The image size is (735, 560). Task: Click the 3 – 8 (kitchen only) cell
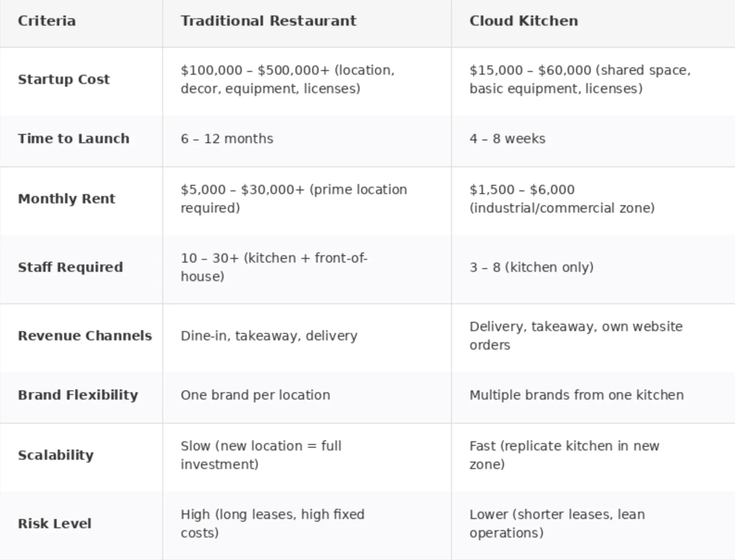pos(531,267)
